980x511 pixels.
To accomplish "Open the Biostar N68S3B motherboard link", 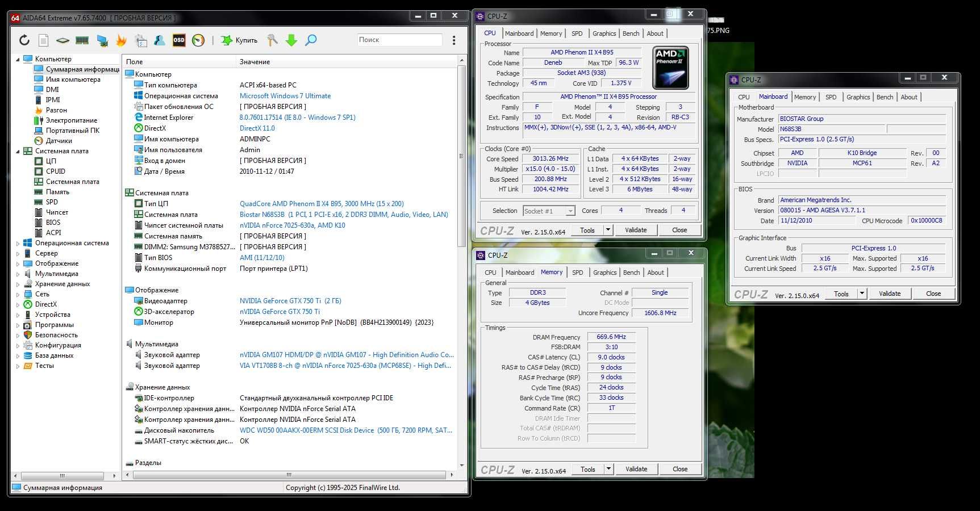I will click(344, 215).
